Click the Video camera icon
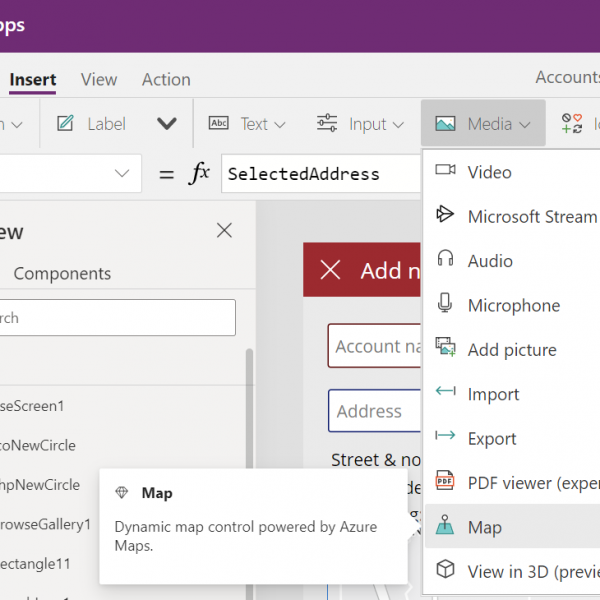The image size is (600, 600). click(445, 170)
